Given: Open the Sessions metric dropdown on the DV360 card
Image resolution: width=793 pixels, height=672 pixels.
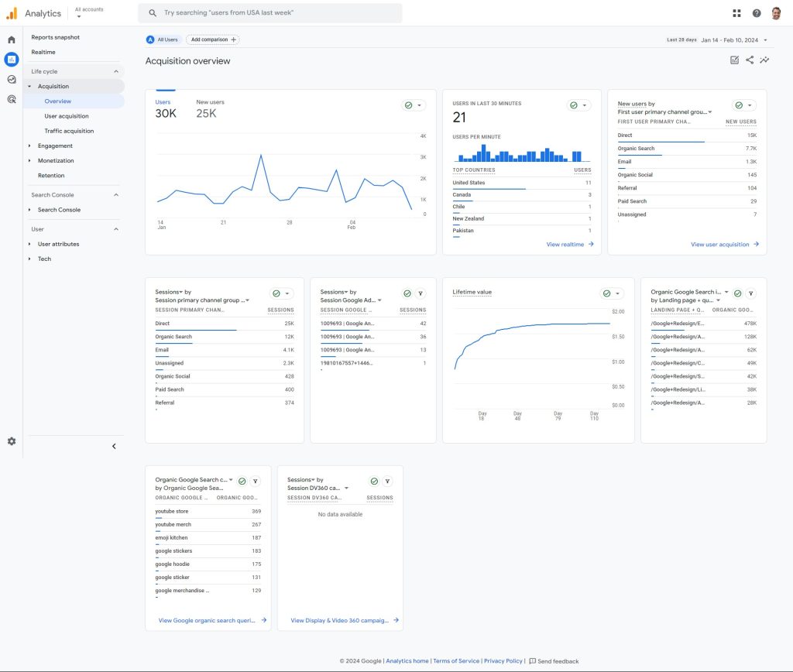Looking at the screenshot, I should click(x=301, y=480).
